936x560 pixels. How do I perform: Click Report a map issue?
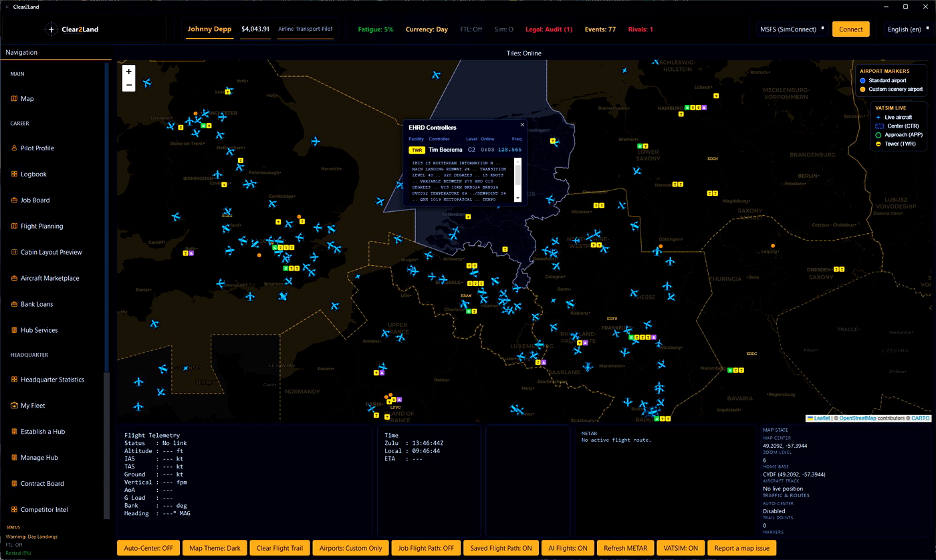point(742,548)
